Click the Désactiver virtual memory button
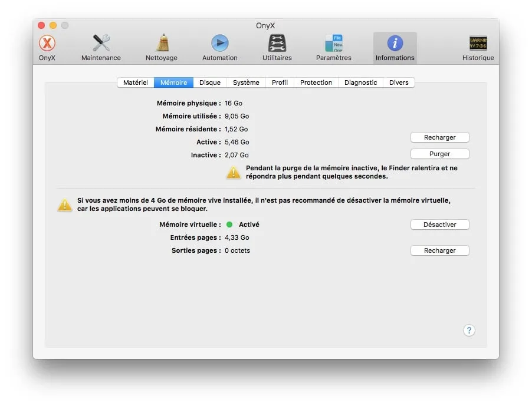The height and width of the screenshot is (406, 532). click(x=440, y=225)
